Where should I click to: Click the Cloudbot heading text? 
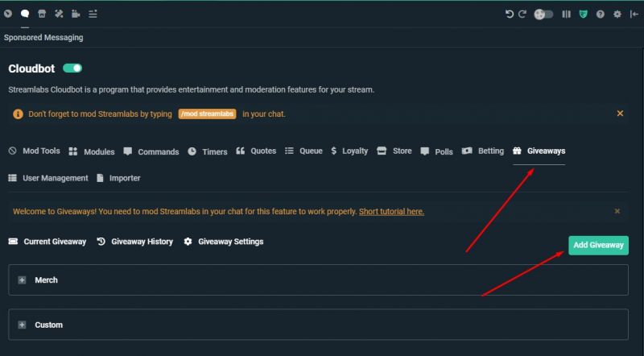point(31,68)
